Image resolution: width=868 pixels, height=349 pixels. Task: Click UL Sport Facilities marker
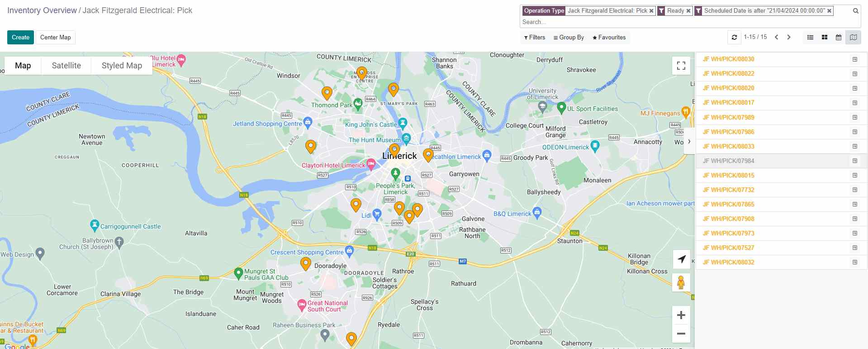(x=561, y=108)
